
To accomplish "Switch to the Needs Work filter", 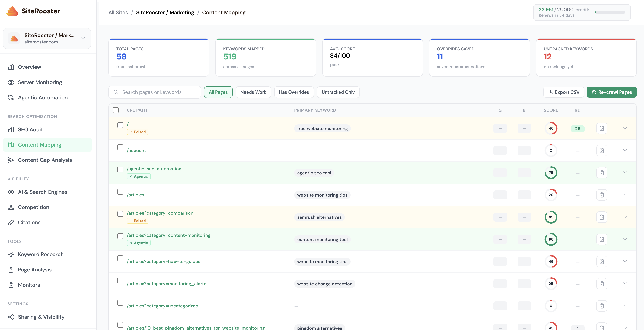I will [x=253, y=92].
